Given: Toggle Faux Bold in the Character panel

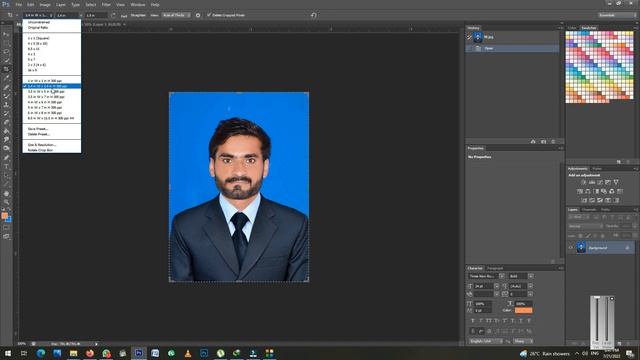Looking at the screenshot, I should (473, 321).
